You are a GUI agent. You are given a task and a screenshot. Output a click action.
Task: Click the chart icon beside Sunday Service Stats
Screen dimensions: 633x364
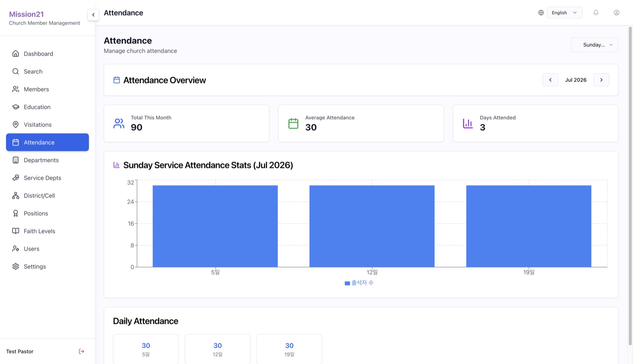pos(116,165)
